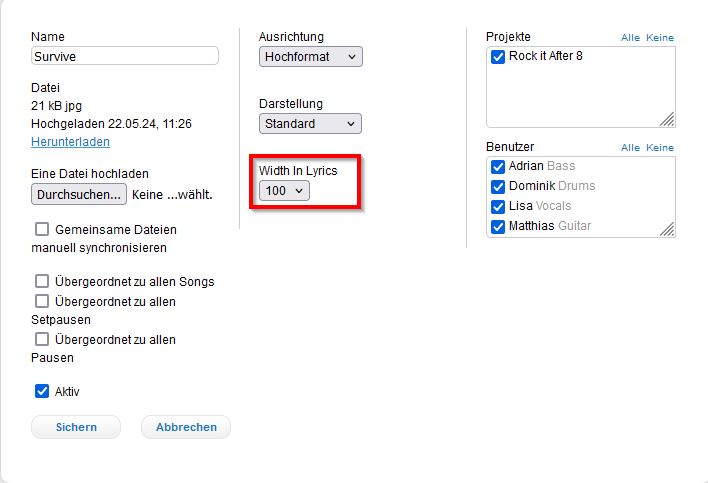The height and width of the screenshot is (483, 708).
Task: Click the 'Hochgeladen 22.05.24, 11:26' text
Action: point(112,124)
